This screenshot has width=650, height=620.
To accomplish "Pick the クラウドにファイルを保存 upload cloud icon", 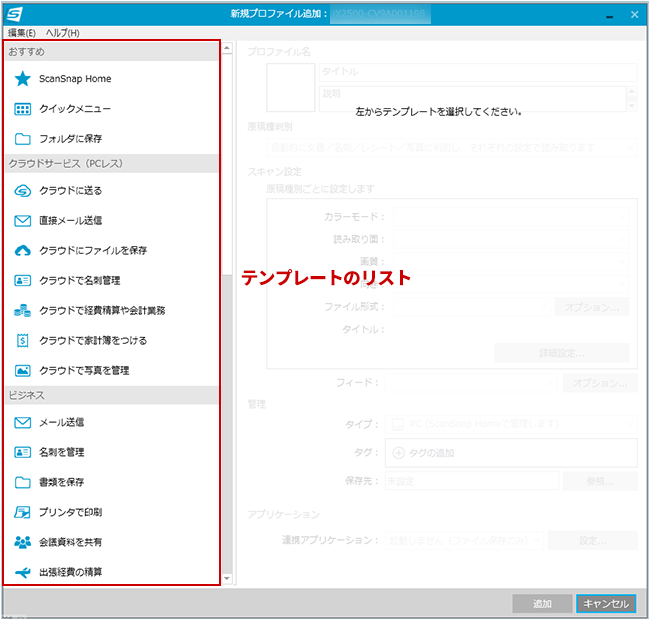I will point(22,251).
